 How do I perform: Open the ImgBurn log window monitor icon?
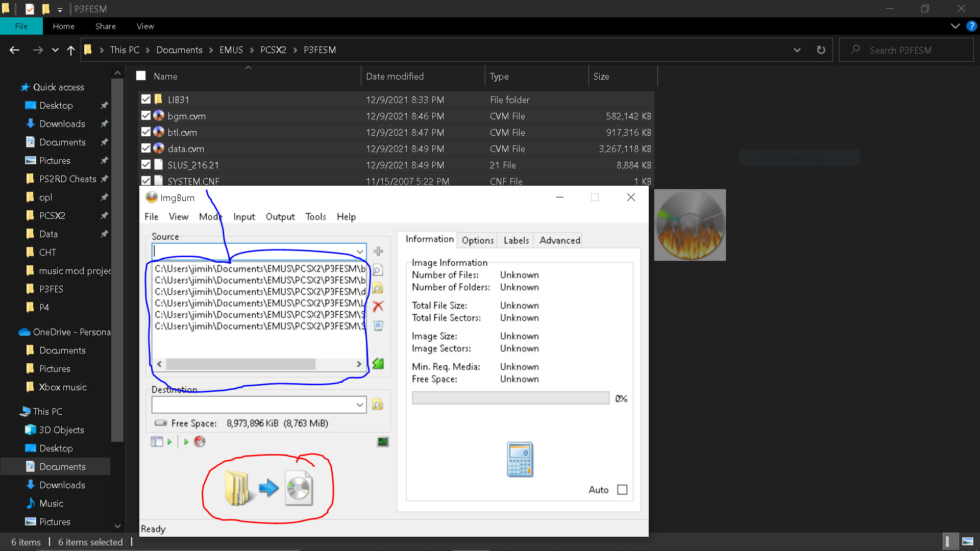pos(383,442)
